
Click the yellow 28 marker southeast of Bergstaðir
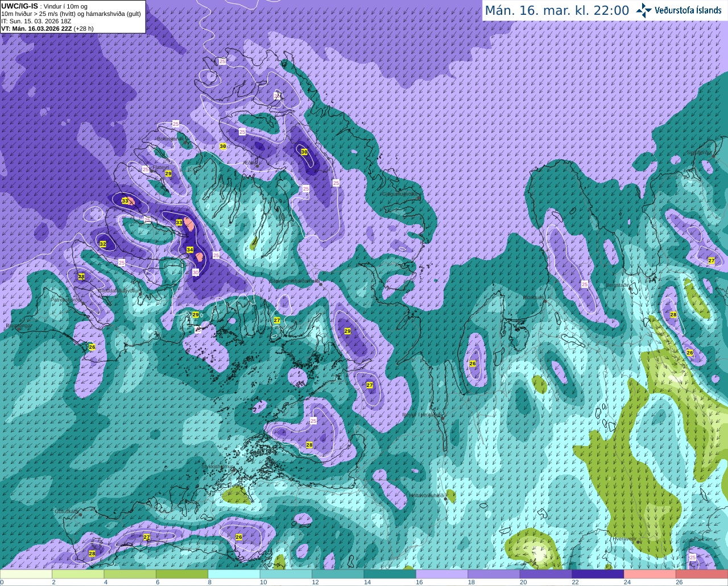(673, 315)
